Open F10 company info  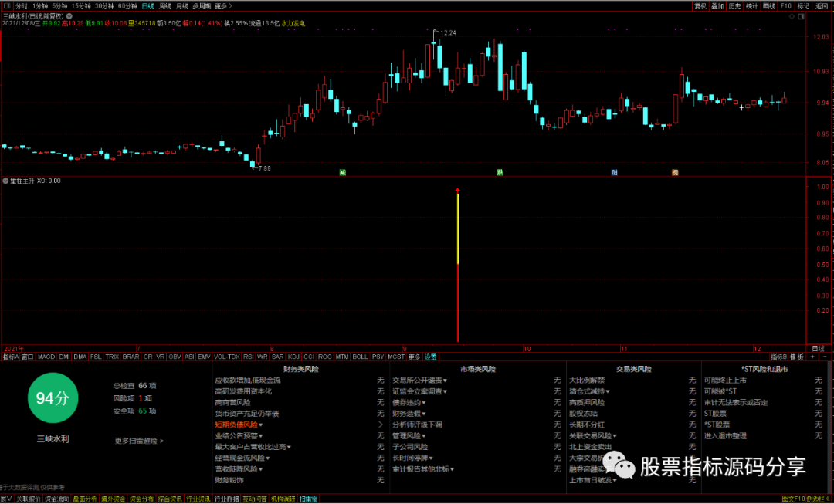point(785,6)
